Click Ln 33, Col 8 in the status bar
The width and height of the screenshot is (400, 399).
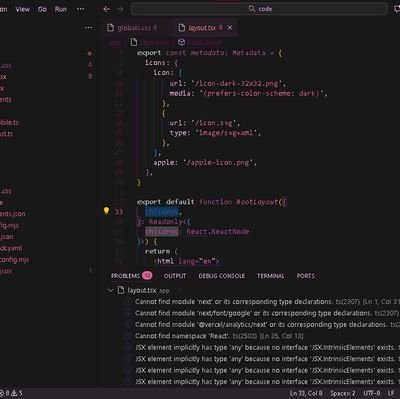tap(306, 393)
